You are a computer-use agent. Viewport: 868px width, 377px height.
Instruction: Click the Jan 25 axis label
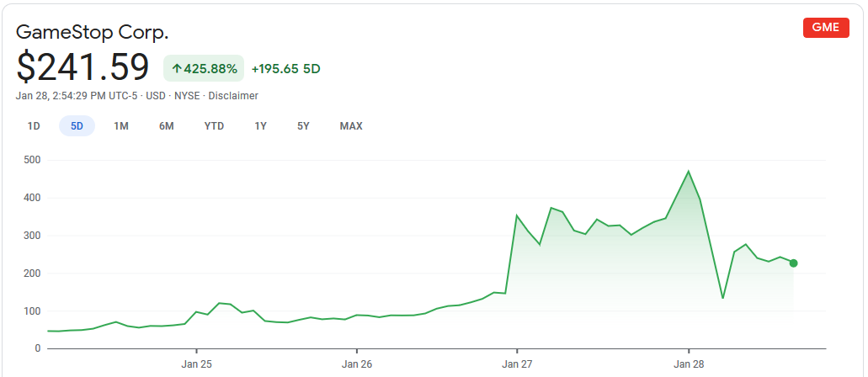pyautogui.click(x=196, y=364)
